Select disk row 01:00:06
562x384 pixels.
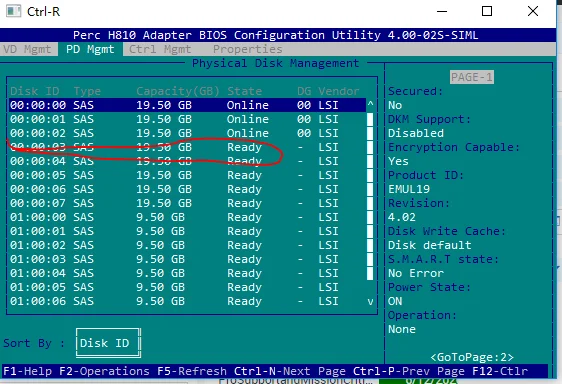click(187, 301)
